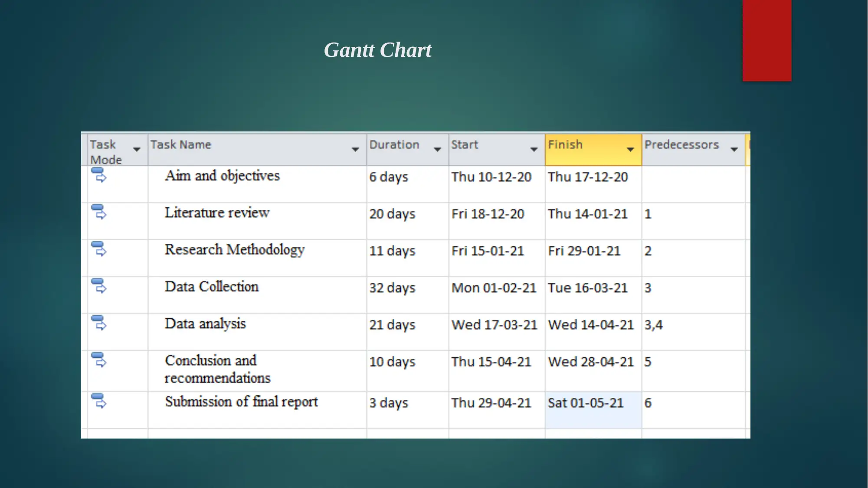Viewport: 868px width, 488px height.
Task: Click task mode icon for Conclusion and recommendations
Action: [99, 360]
